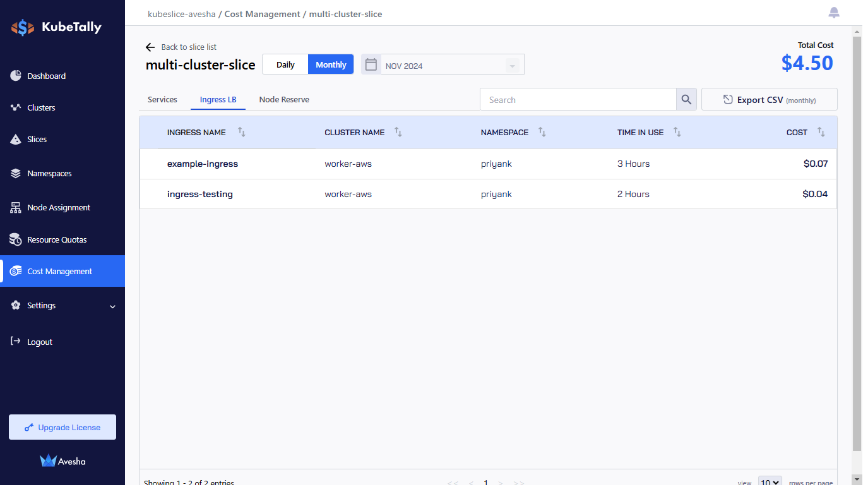Image resolution: width=868 pixels, height=494 pixels.
Task: Sort by Cluster Name column arrows
Action: click(398, 132)
